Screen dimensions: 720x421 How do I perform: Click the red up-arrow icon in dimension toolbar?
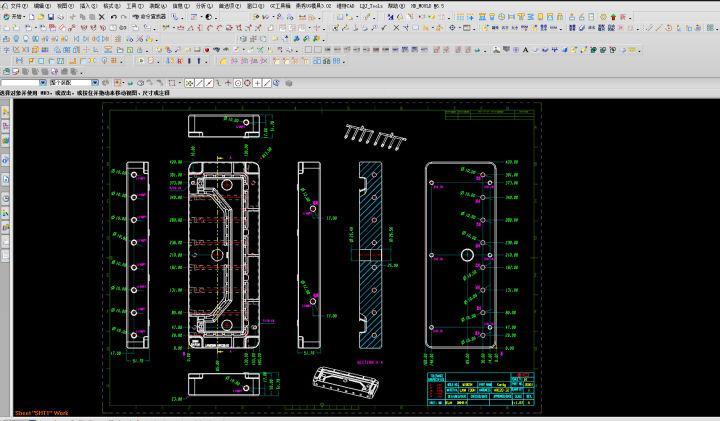click(x=613, y=17)
